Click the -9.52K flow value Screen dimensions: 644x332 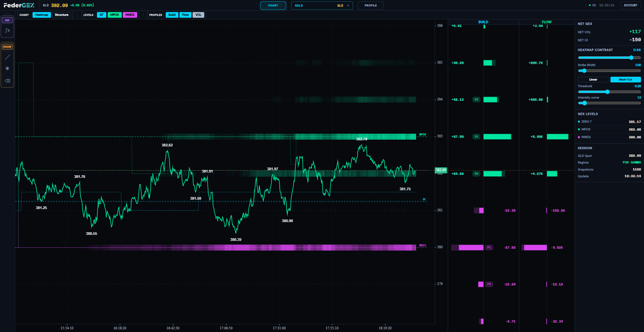click(x=557, y=248)
